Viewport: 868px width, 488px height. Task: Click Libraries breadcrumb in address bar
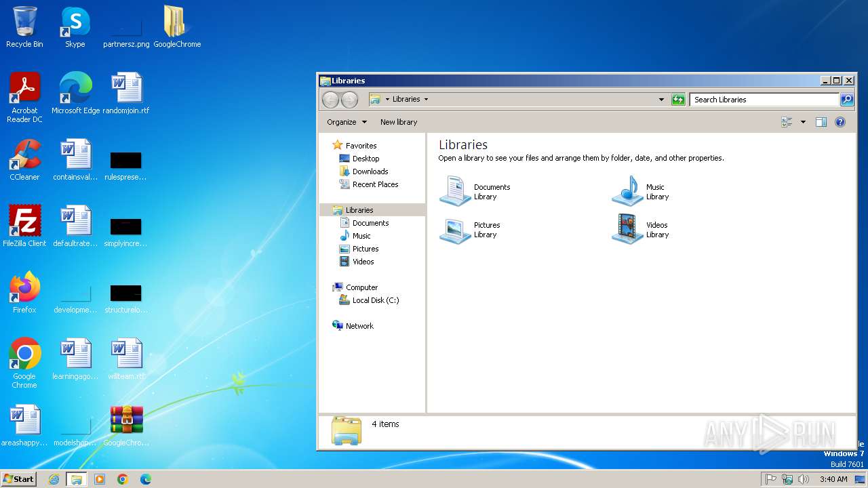click(x=406, y=99)
